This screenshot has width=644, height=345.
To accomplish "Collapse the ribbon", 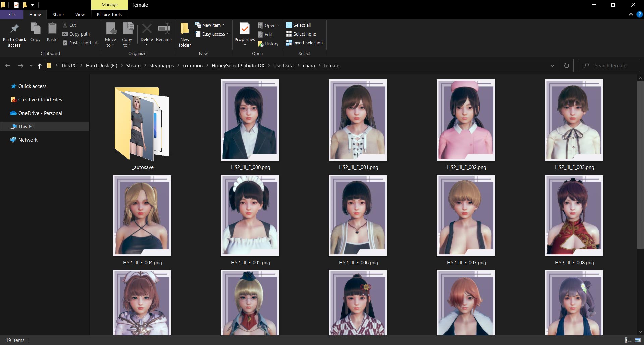I will pyautogui.click(x=631, y=14).
